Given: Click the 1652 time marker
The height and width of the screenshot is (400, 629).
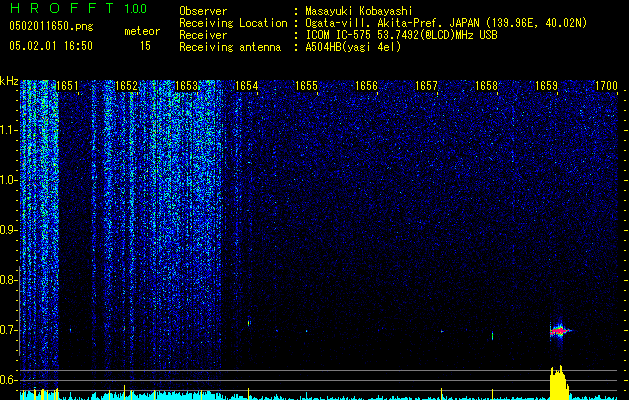Looking at the screenshot, I should (126, 86).
